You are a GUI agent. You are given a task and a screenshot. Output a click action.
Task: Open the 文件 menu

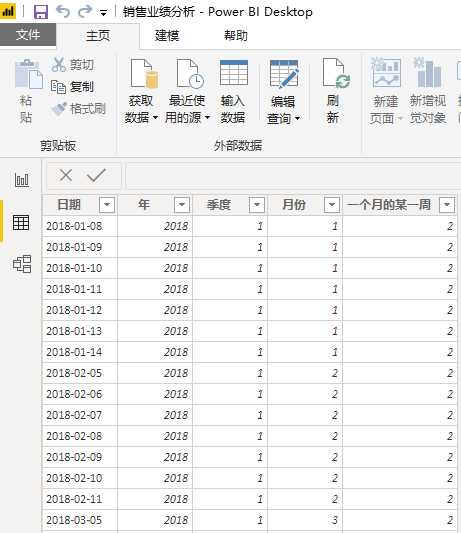coord(28,35)
